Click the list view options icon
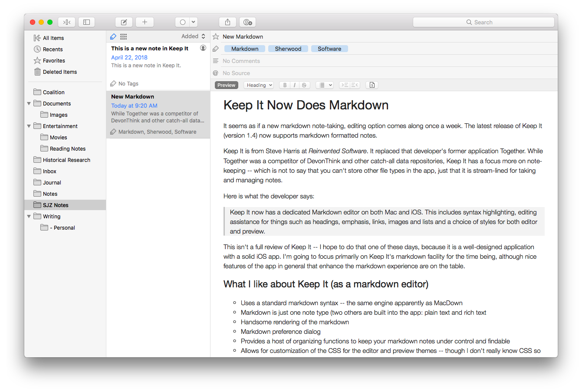The width and height of the screenshot is (582, 392). [124, 36]
